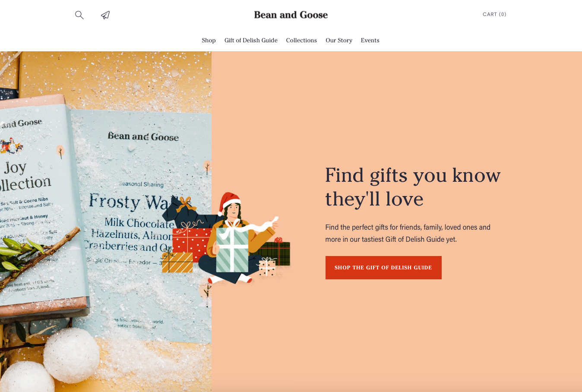Viewport: 582px width, 392px height.
Task: Click the paper plane newsletter icon
Action: 105,15
